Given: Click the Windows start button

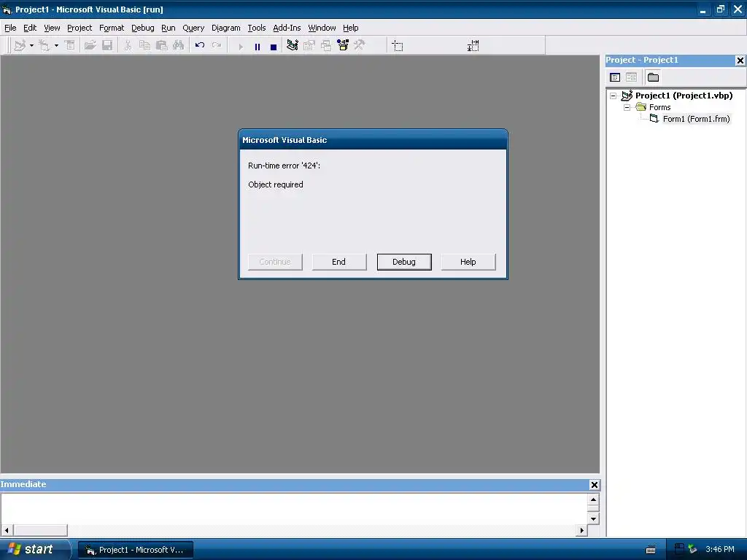Looking at the screenshot, I should point(34,550).
